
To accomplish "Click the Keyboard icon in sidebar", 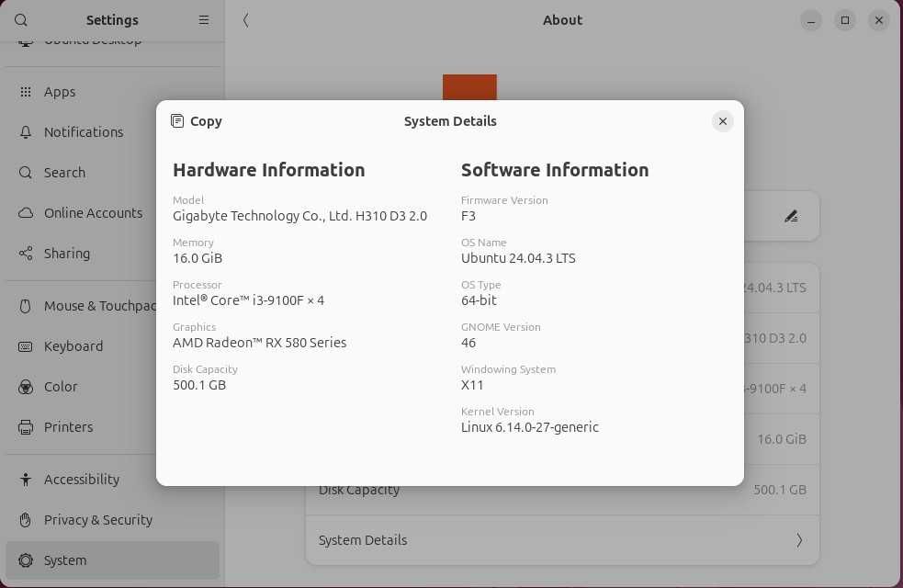I will [26, 346].
